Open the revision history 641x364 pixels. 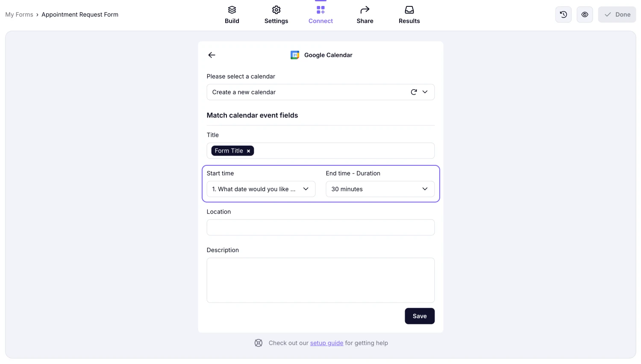coord(563,14)
